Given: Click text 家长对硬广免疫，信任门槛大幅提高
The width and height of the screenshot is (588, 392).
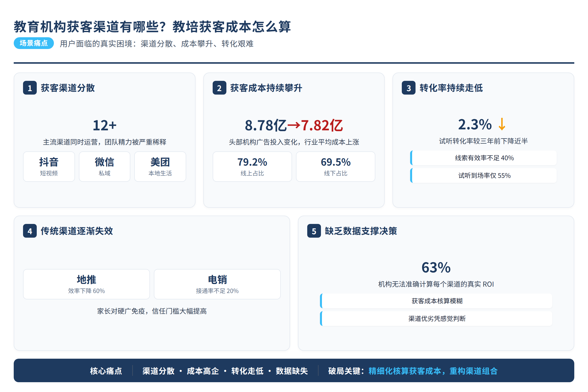Looking at the screenshot, I should click(x=152, y=311).
